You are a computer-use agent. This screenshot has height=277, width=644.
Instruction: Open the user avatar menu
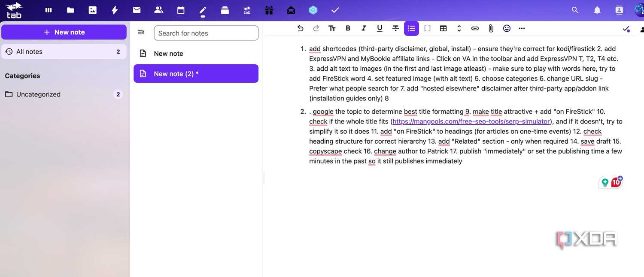pos(639,10)
